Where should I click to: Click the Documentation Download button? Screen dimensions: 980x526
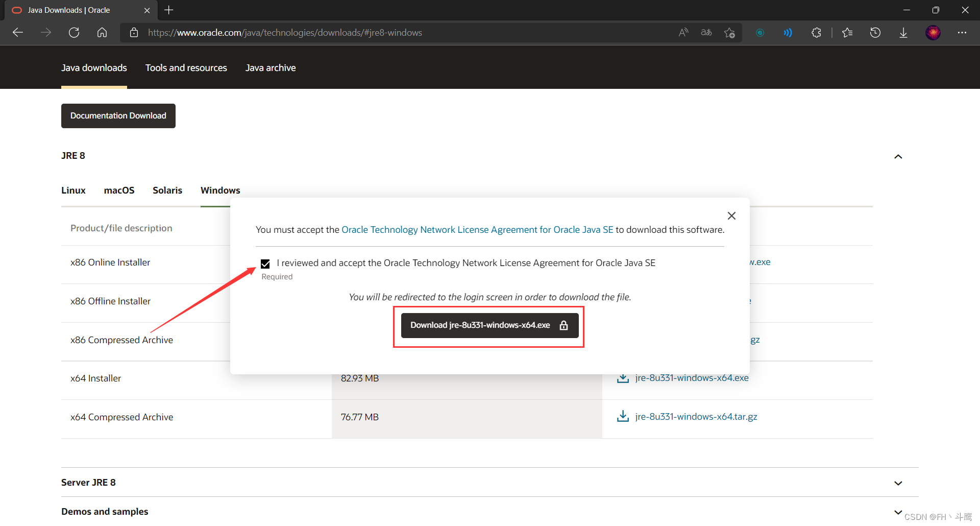[x=118, y=116]
